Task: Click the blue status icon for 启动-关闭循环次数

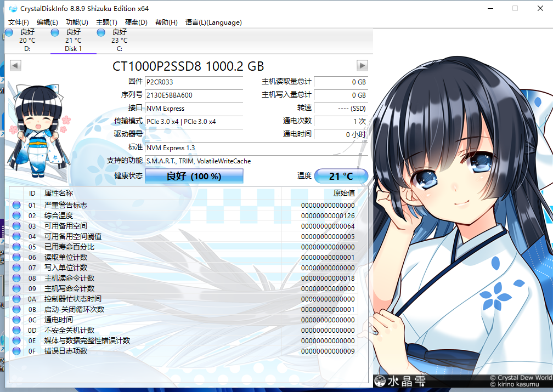Action: tap(16, 309)
